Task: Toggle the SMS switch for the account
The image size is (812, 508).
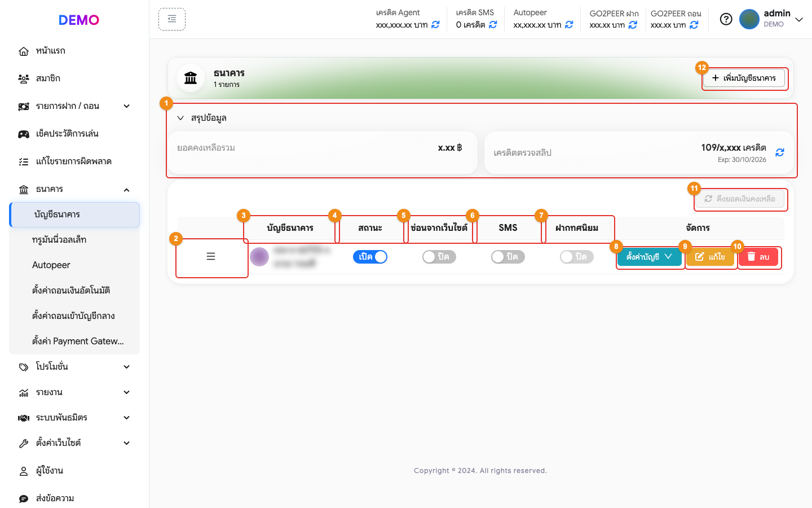Action: tap(507, 257)
